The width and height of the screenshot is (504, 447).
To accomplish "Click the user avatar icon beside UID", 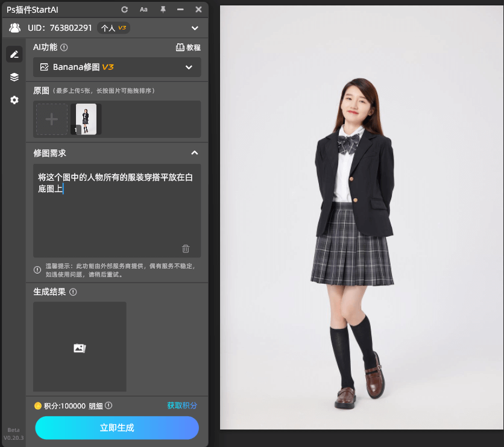I will [x=14, y=28].
